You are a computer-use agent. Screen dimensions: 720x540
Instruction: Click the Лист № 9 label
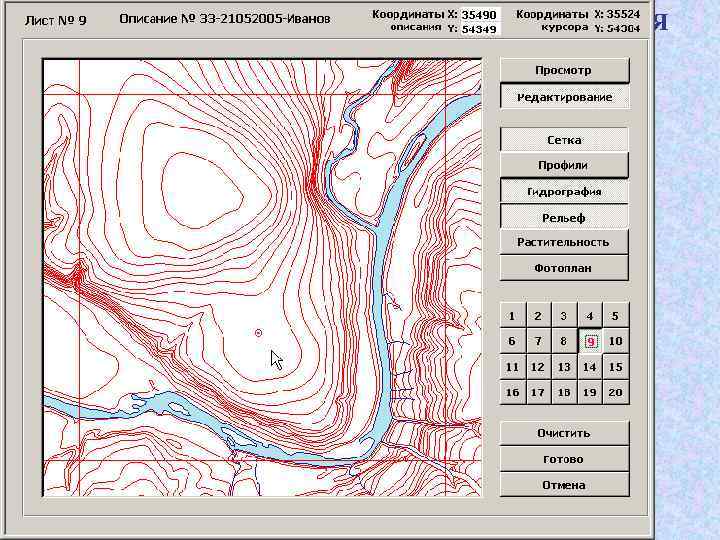[x=56, y=21]
